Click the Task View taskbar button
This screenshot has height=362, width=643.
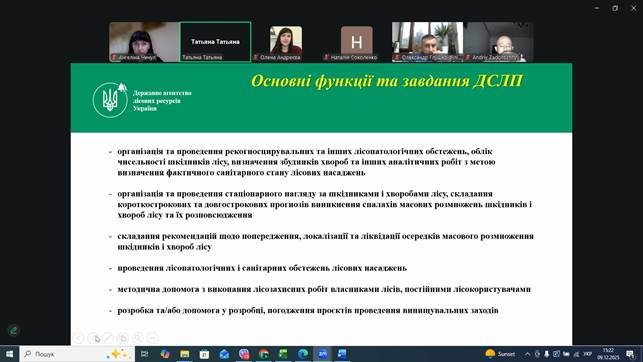(x=144, y=354)
